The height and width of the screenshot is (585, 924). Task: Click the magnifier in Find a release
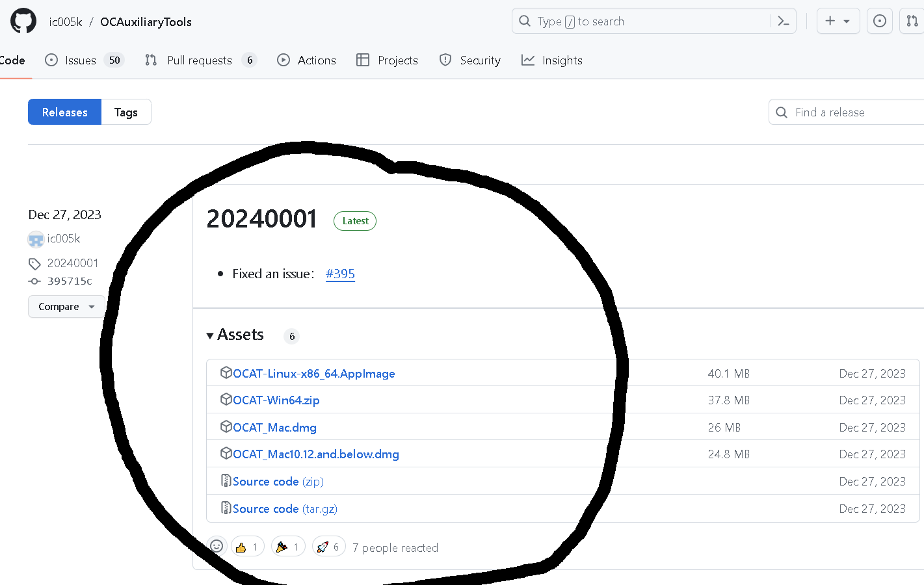782,112
